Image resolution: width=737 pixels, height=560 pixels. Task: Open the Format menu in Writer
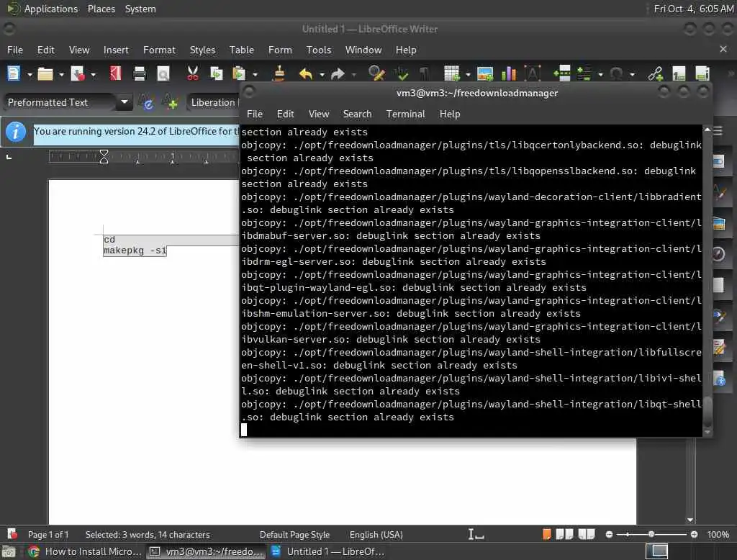pyautogui.click(x=159, y=50)
